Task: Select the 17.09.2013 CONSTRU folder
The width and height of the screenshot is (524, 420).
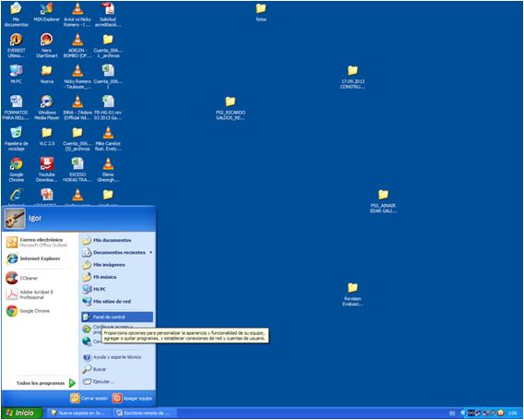Action: 352,77
